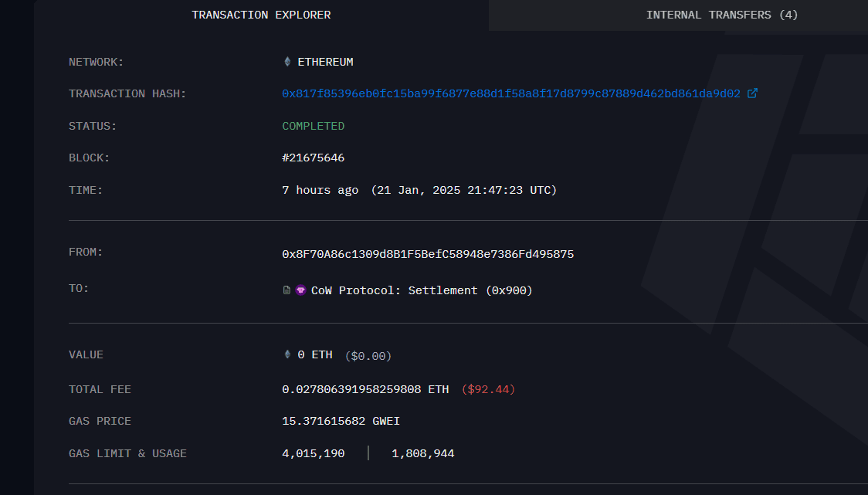This screenshot has height=495, width=868.
Task: Click the COMPLETED status text
Action: (x=313, y=126)
